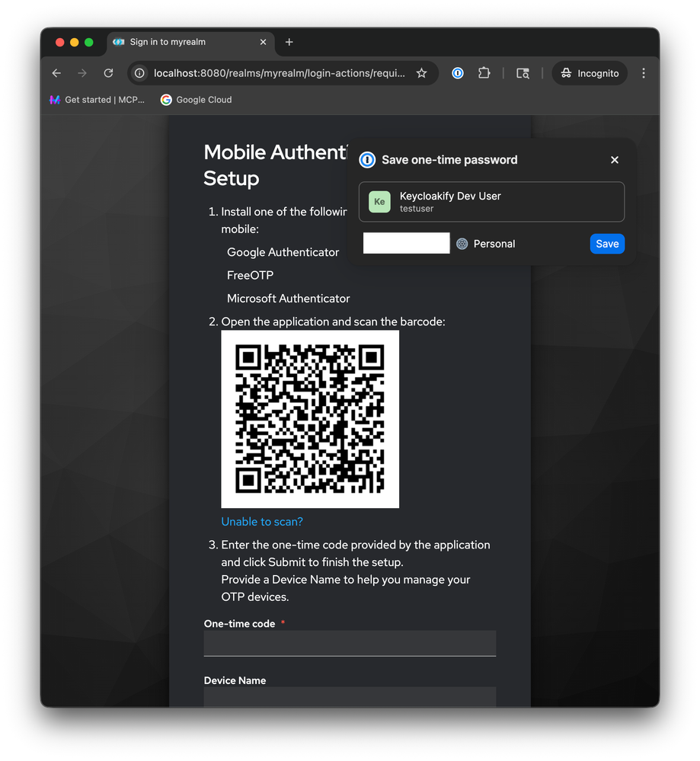Bookmark this page with the star icon
The image size is (700, 761).
click(421, 73)
